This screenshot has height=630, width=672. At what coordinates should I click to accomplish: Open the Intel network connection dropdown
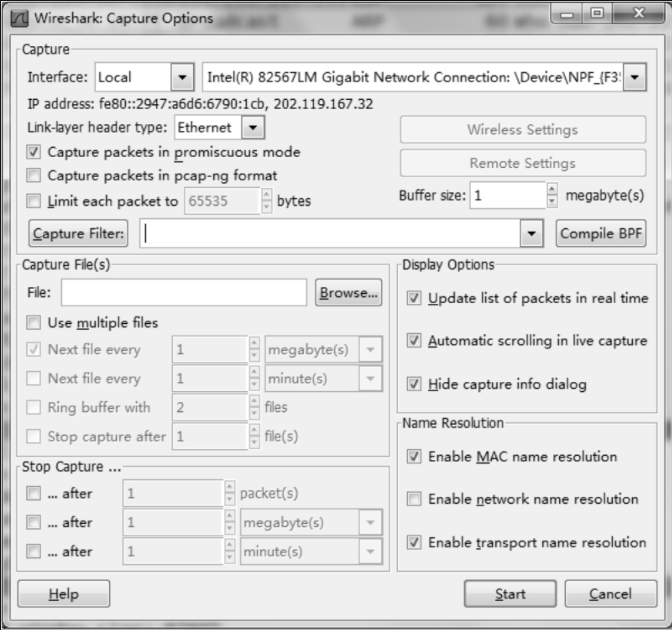tap(634, 77)
